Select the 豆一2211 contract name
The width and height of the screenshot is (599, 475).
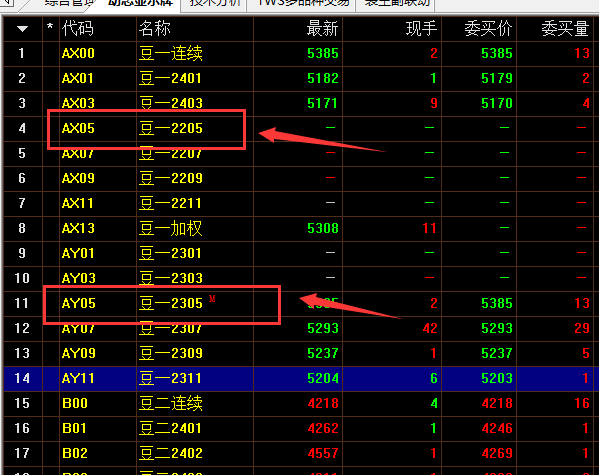tap(170, 203)
